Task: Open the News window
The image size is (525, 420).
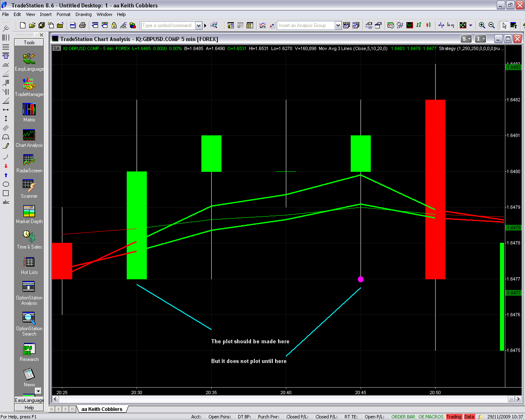Action: click(x=29, y=377)
